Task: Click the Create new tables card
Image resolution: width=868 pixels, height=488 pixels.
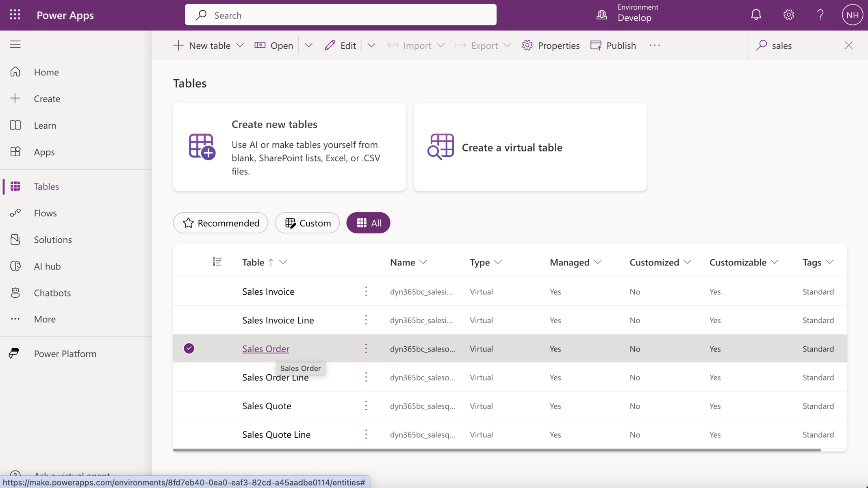Action: tap(289, 147)
